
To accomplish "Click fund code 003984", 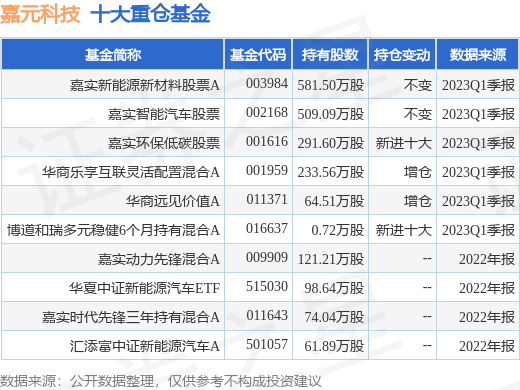I will click(x=267, y=83).
